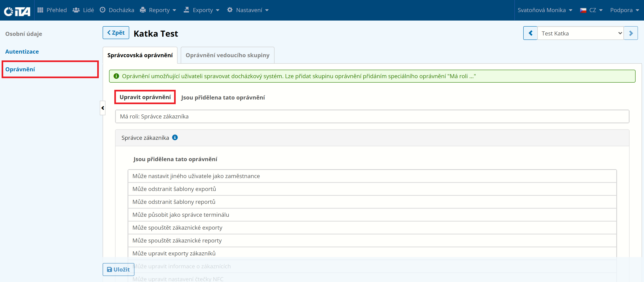Viewport: 644px width, 282px height.
Task: Click the Upravit oprávnění tab
Action: [x=145, y=97]
